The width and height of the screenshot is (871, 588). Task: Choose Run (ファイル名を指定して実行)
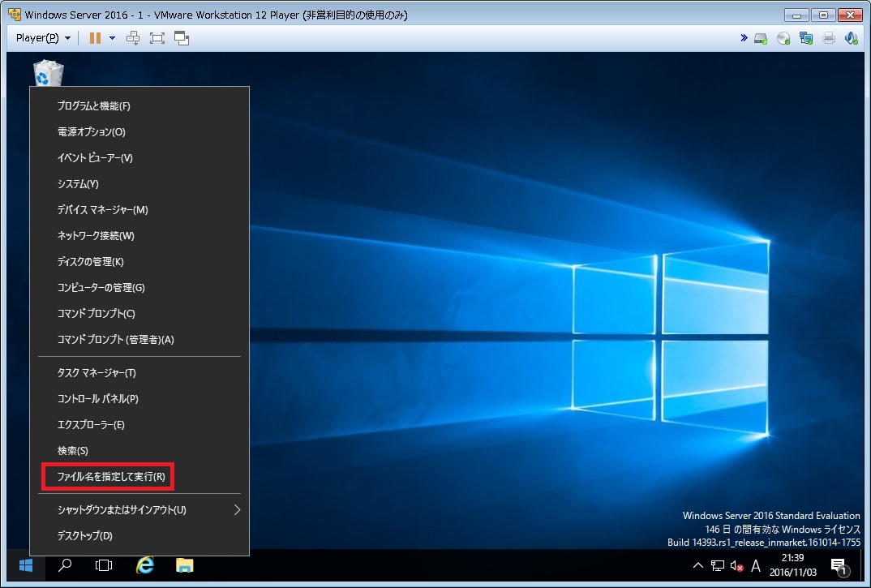(x=139, y=476)
